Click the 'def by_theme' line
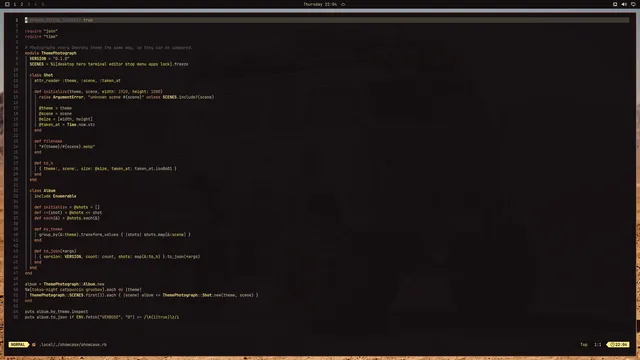This screenshot has width=640, height=360. [x=48, y=229]
